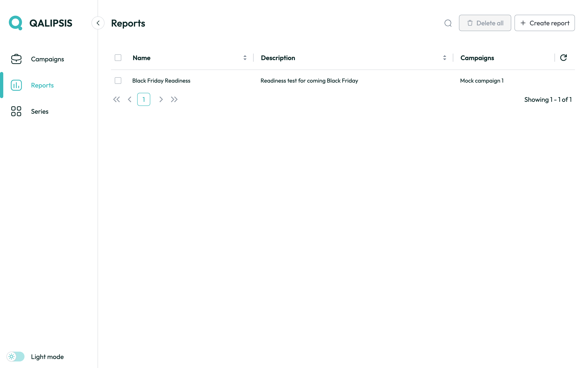Select page 1 in pagination
Viewport: 588px width, 368px height.
point(144,99)
